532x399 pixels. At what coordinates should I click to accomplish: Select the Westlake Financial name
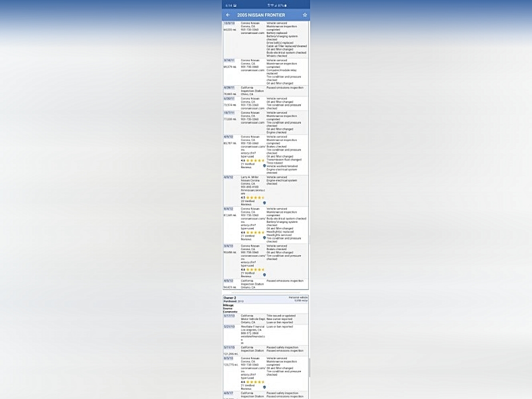point(252,327)
